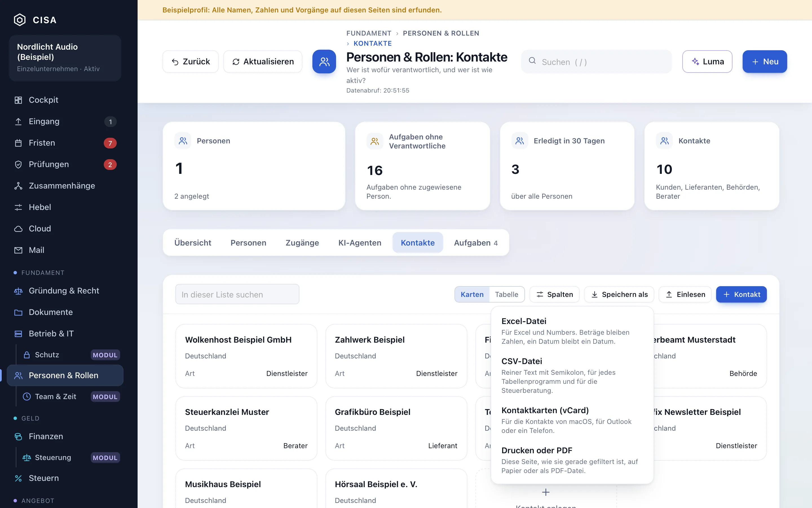Switch to the Übersicht tab
This screenshot has height=508, width=812.
[193, 243]
